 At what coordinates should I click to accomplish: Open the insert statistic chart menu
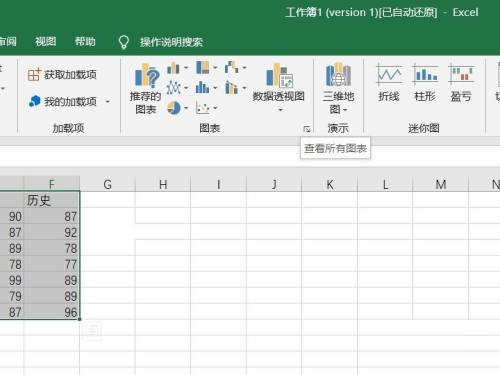click(206, 88)
